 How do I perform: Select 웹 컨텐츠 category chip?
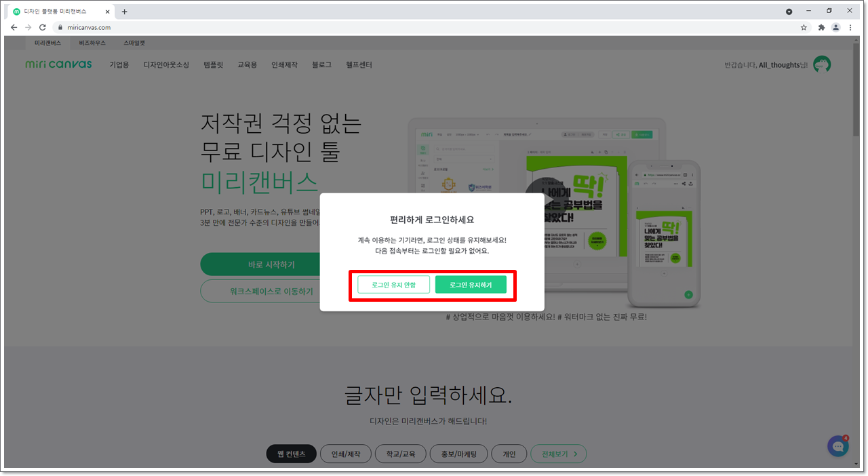point(292,454)
